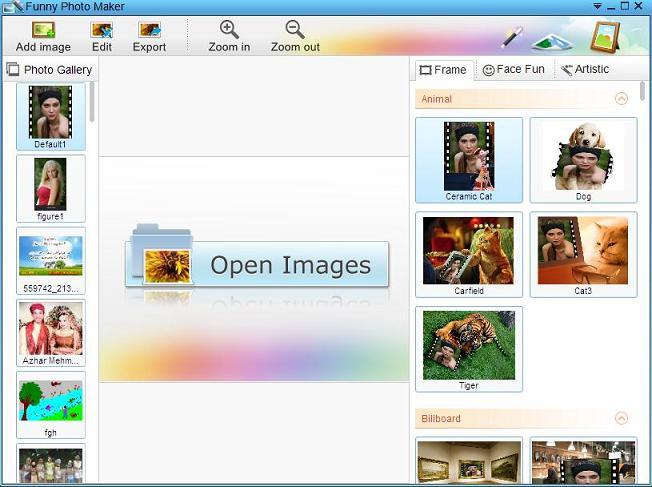The image size is (652, 487).
Task: Collapse the Animal category section
Action: coord(621,99)
